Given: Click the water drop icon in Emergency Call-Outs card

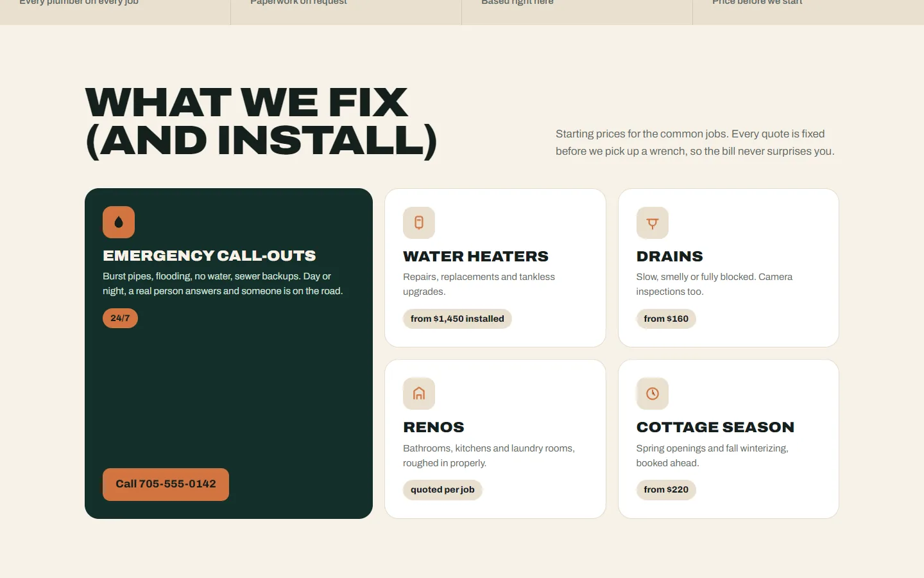Looking at the screenshot, I should tap(119, 222).
